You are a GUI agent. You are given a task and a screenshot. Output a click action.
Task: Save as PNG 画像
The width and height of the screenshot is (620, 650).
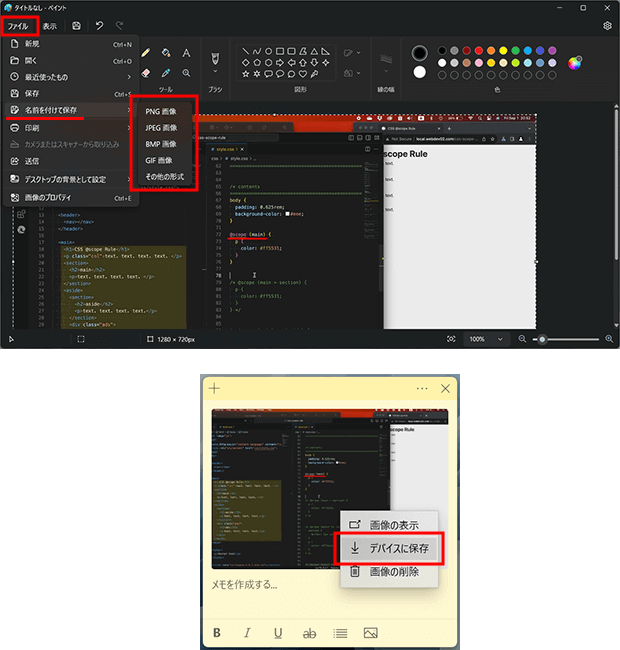165,112
